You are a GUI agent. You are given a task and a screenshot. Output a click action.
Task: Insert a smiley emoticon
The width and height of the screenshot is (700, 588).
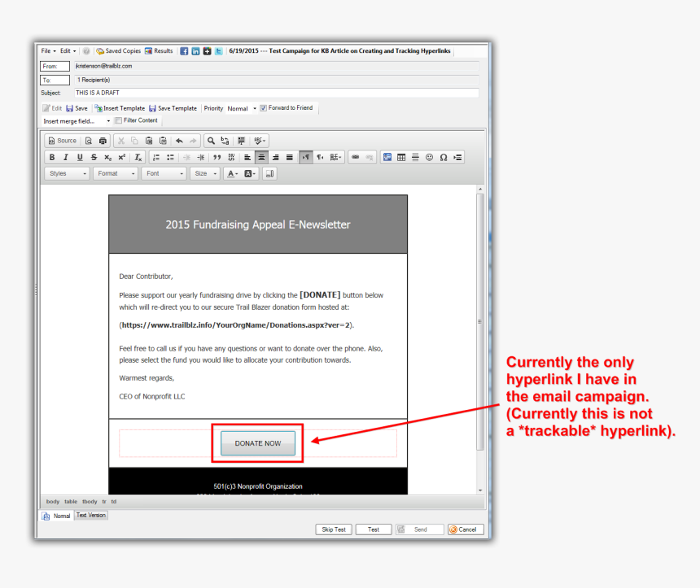tap(429, 157)
